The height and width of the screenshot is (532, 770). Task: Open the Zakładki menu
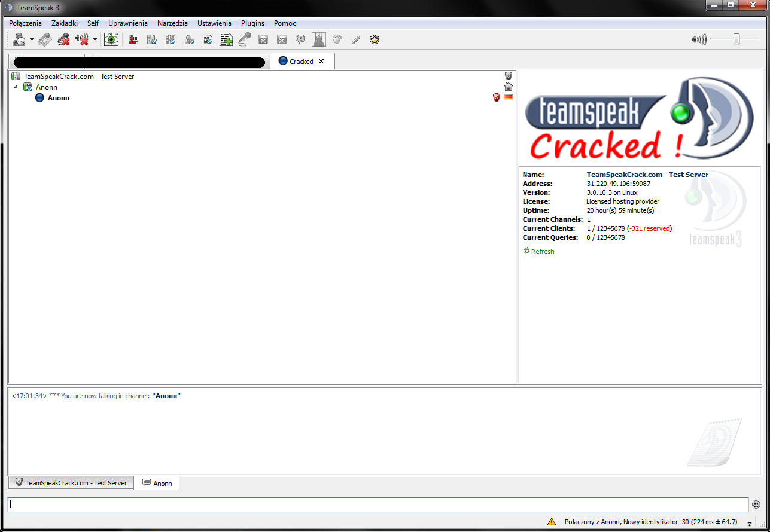pyautogui.click(x=65, y=23)
